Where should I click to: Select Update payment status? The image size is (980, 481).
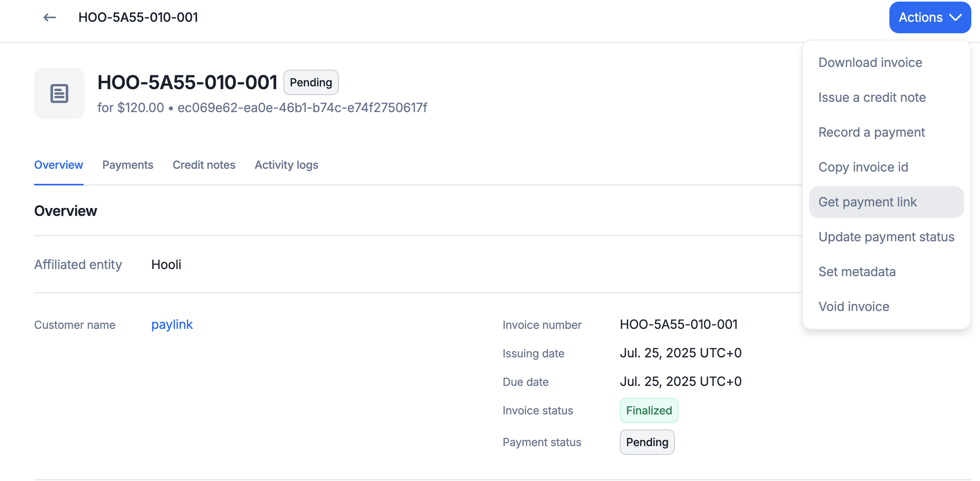point(886,237)
